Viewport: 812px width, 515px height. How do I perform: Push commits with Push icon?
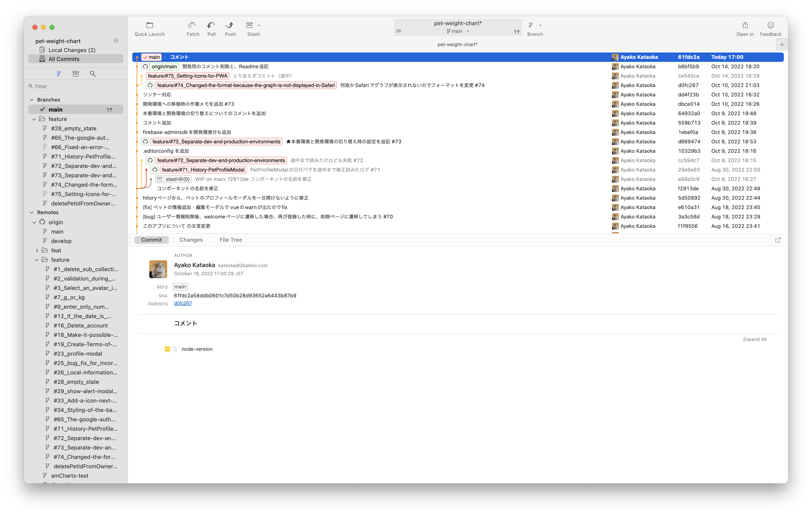click(230, 25)
